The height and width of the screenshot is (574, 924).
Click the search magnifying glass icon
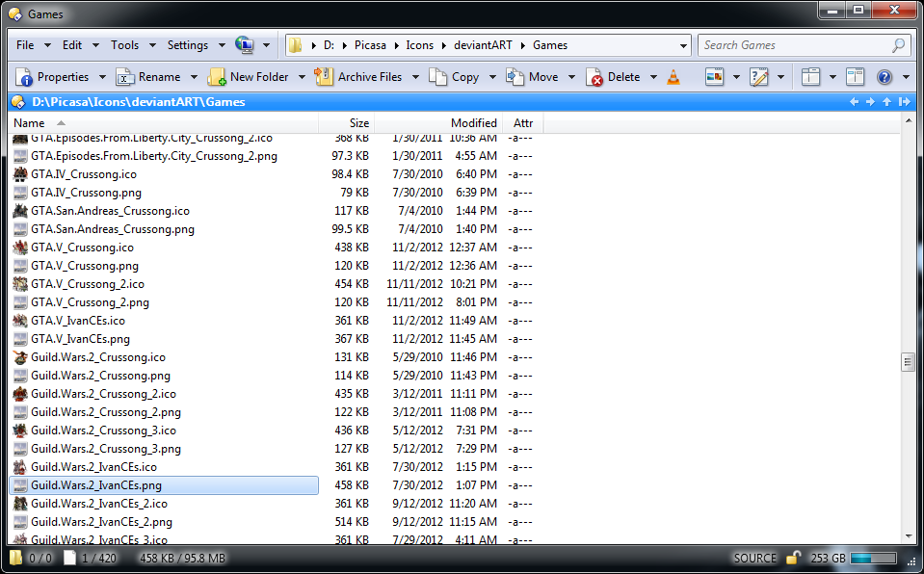pyautogui.click(x=899, y=45)
